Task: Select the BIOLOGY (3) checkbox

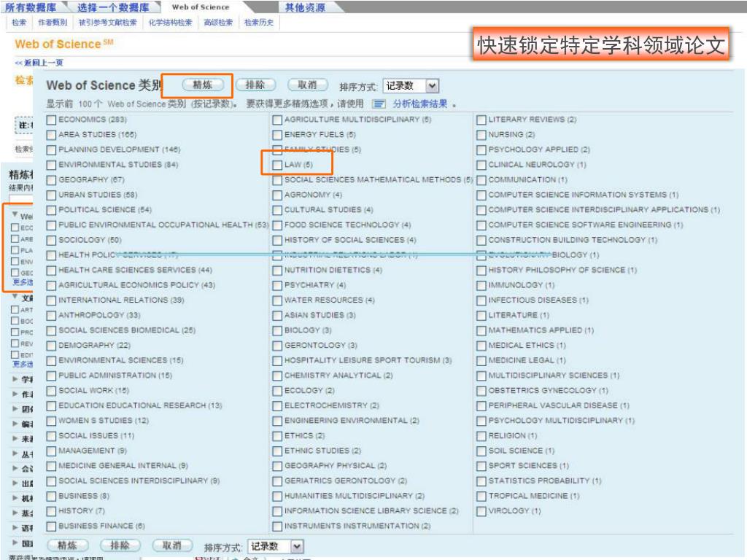Action: click(277, 331)
